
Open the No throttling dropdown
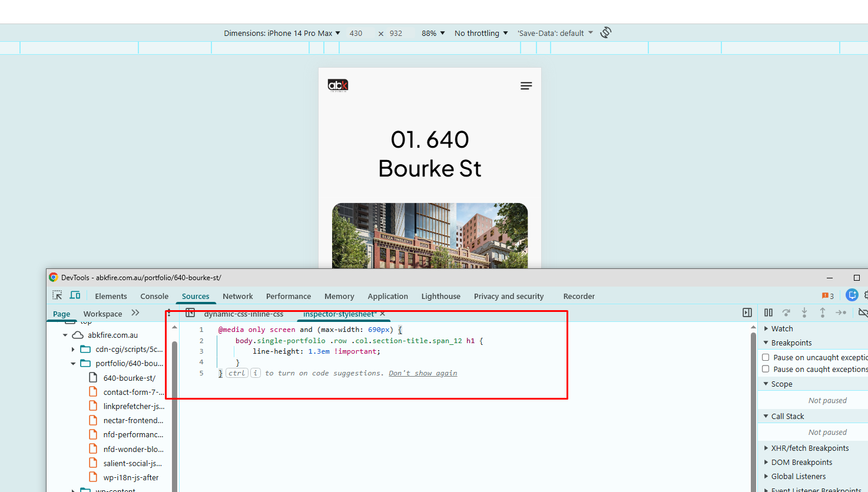[481, 34]
